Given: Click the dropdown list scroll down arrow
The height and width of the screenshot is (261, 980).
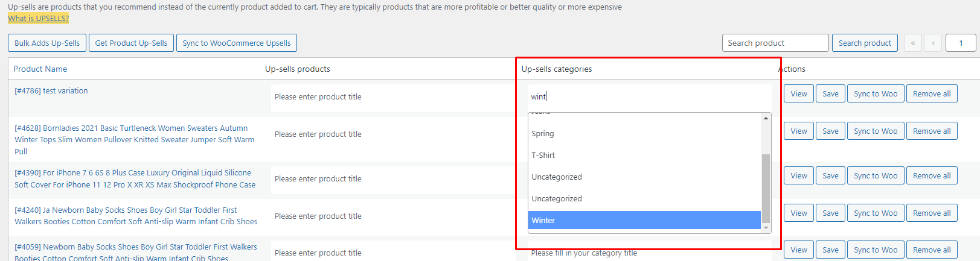Looking at the screenshot, I should (766, 228).
